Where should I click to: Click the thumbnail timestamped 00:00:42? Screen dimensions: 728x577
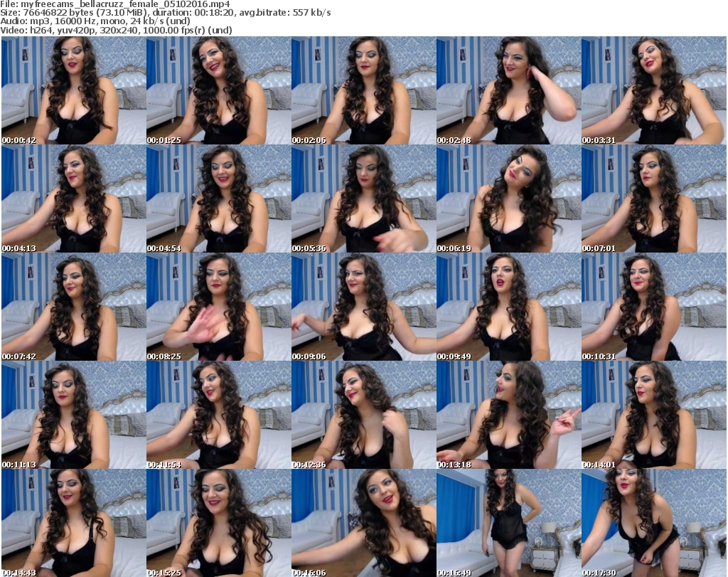pos(73,90)
